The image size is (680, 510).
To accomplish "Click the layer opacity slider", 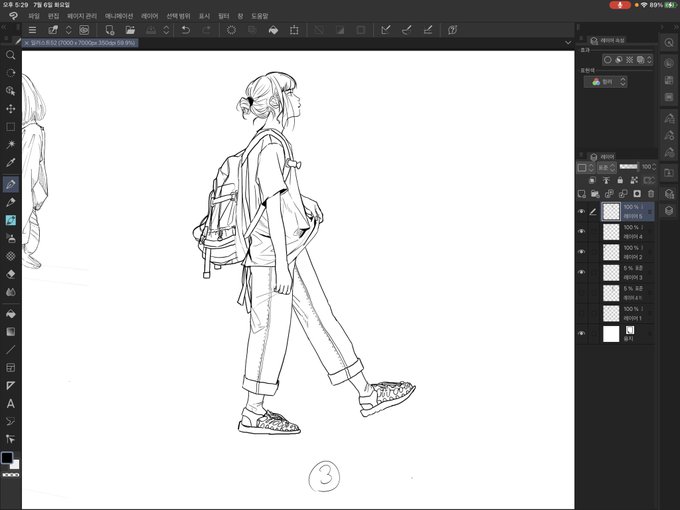I will 628,167.
